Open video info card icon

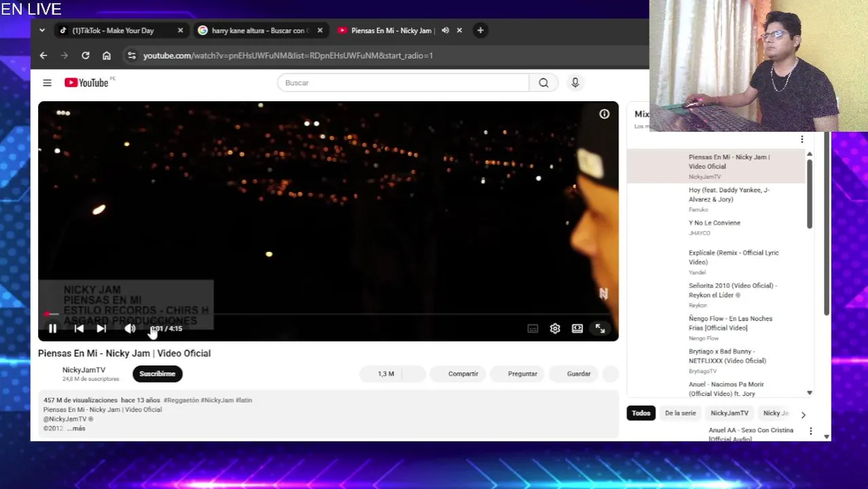point(604,114)
